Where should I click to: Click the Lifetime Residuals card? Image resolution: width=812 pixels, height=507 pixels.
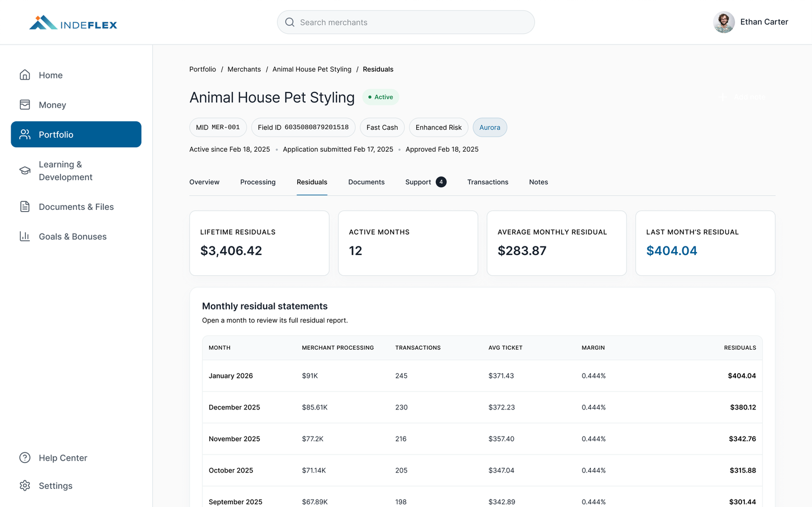pyautogui.click(x=259, y=243)
